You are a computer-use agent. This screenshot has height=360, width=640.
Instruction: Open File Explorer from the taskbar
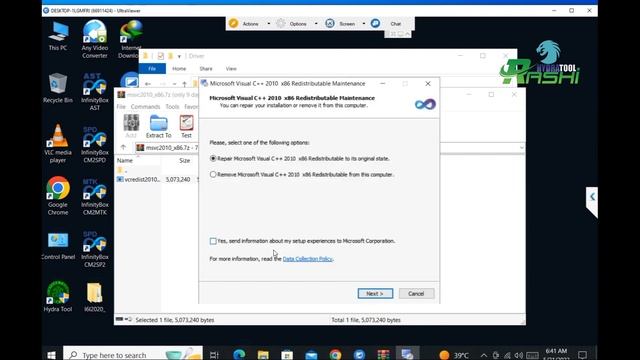263,355
